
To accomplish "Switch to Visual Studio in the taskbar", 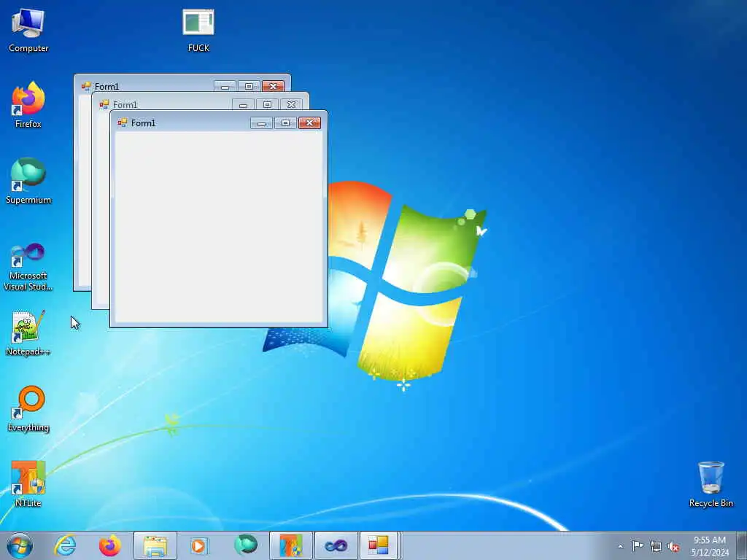I will 336,545.
